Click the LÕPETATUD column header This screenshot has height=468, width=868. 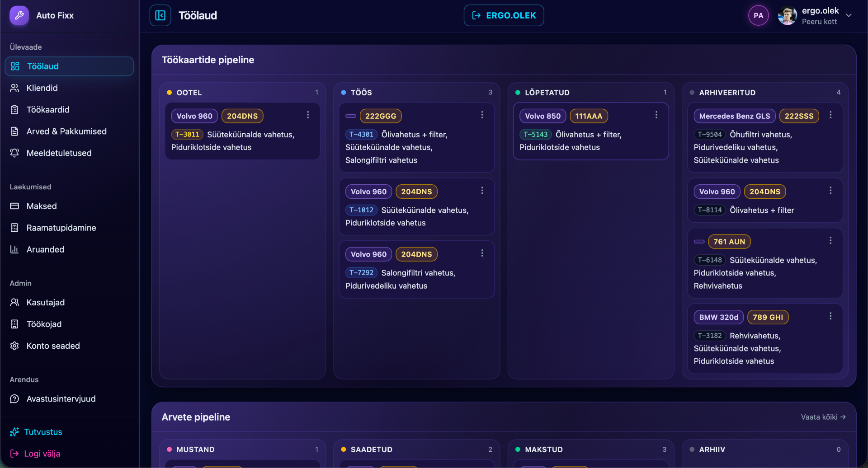[x=547, y=93]
